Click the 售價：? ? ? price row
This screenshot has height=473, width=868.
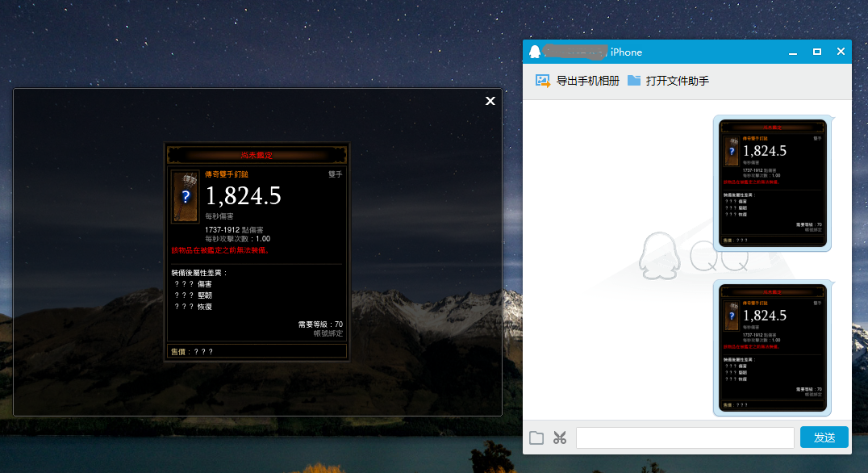click(257, 351)
